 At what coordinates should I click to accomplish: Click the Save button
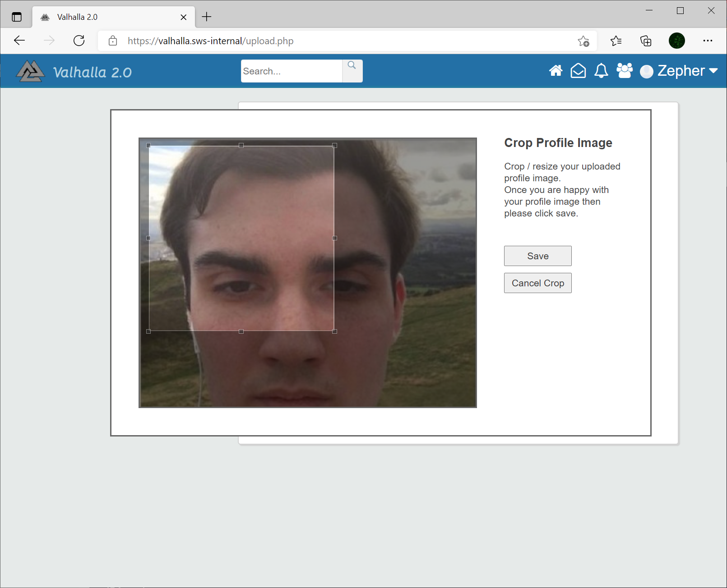pos(538,256)
